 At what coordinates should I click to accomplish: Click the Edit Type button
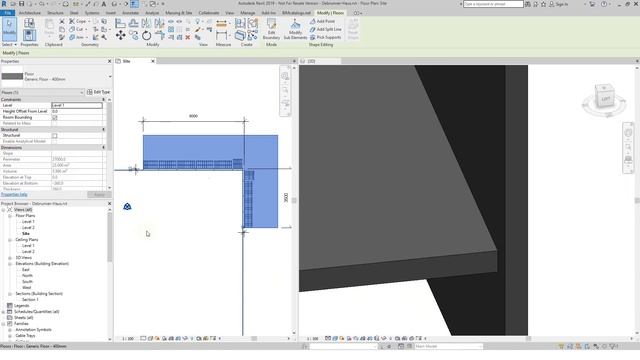[x=99, y=92]
